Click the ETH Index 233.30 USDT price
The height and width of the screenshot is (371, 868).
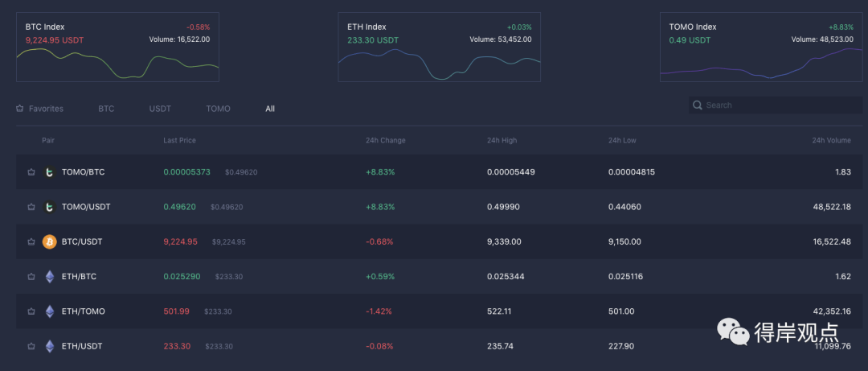tap(373, 40)
